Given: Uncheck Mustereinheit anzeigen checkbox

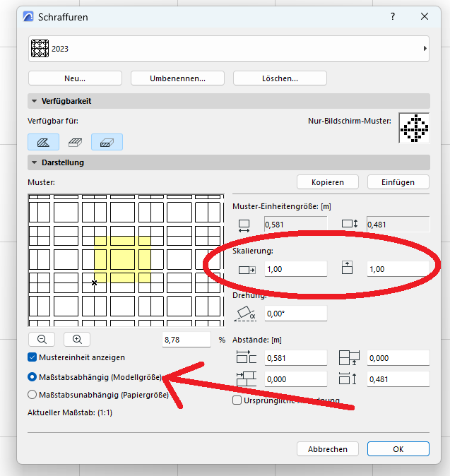Looking at the screenshot, I should [32, 357].
